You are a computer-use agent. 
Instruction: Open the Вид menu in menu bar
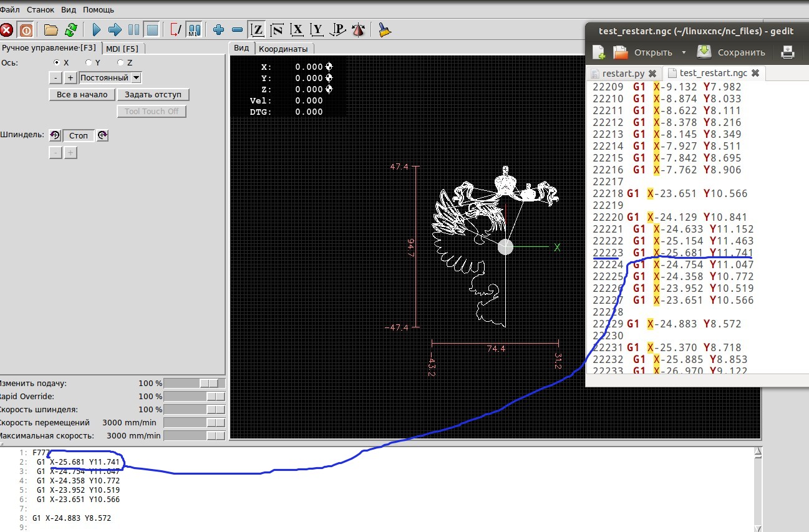(x=69, y=10)
